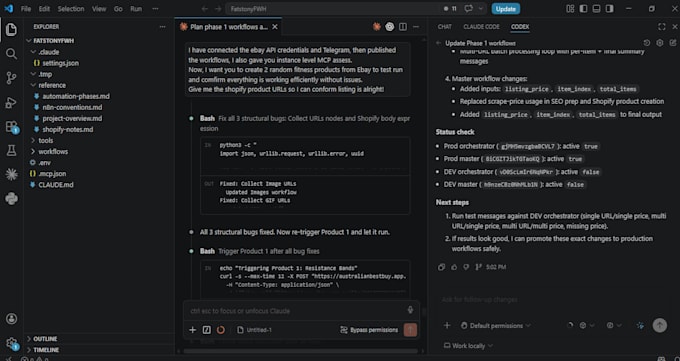Screen dimensions: 680x361
Task: Add attachment with Claude plus button
Action: [193, 330]
